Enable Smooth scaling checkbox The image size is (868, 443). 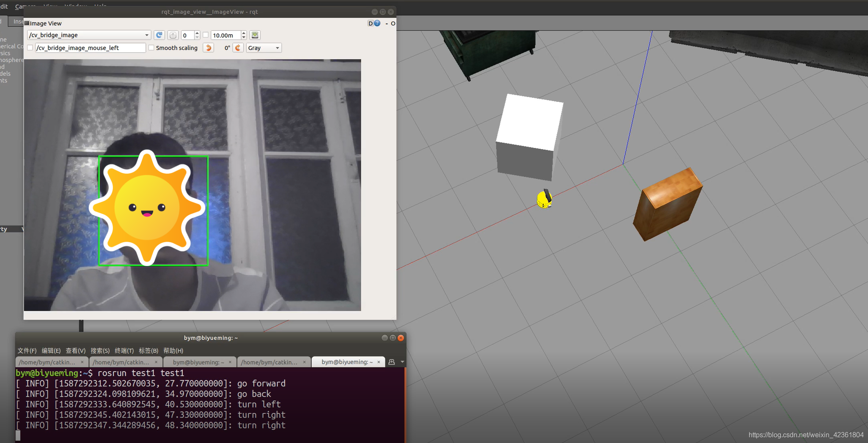151,48
